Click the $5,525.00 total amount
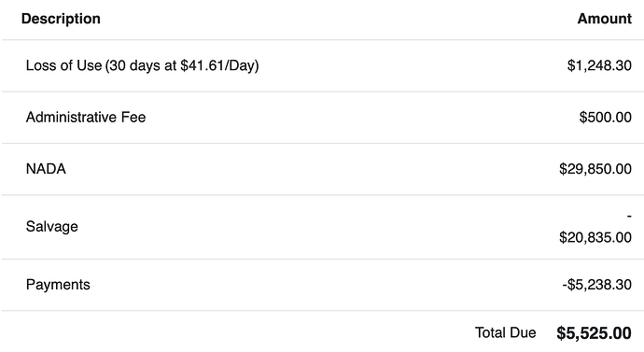The image size is (644, 352). pyautogui.click(x=594, y=333)
